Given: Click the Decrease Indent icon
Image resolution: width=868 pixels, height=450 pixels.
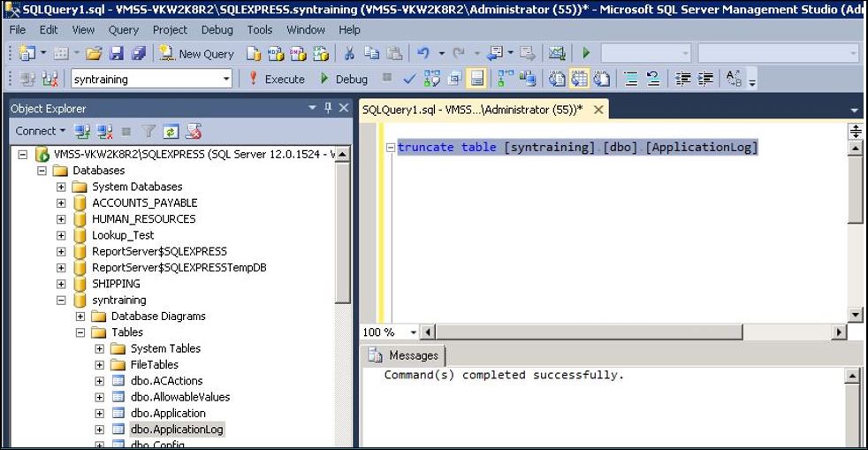Looking at the screenshot, I should (683, 80).
